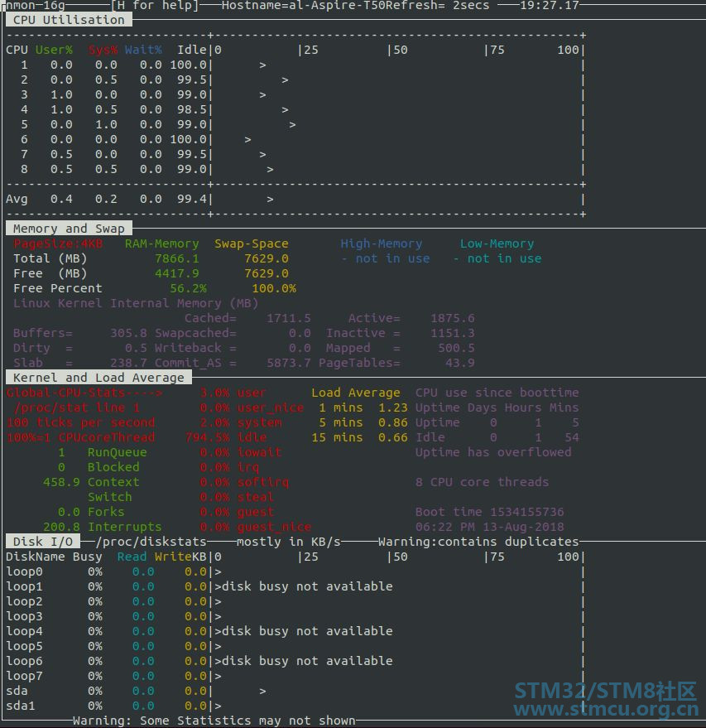The image size is (706, 728).
Task: Click 'CPU use since boottime' text
Action: pos(497,393)
